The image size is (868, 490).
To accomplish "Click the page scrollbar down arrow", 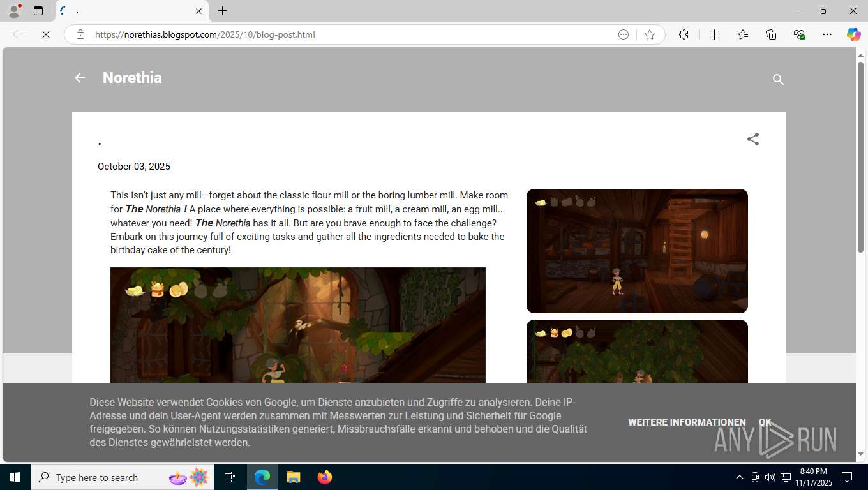I will (860, 454).
